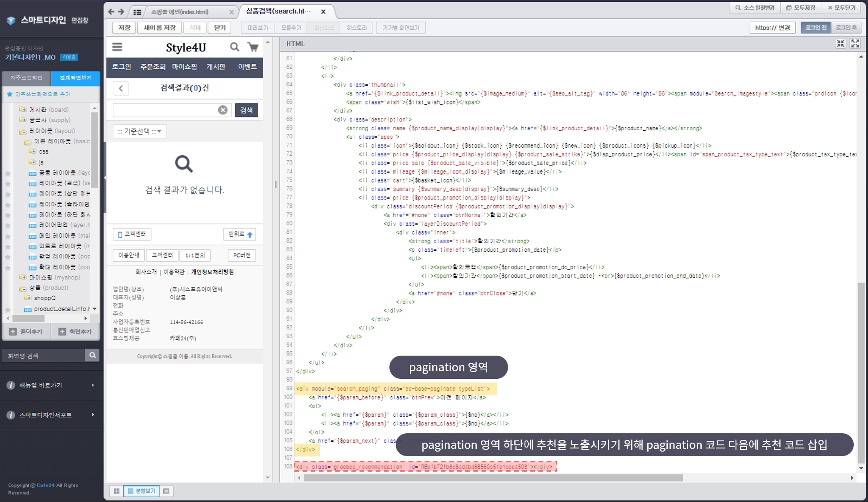Open the shopping cart icon

click(253, 47)
